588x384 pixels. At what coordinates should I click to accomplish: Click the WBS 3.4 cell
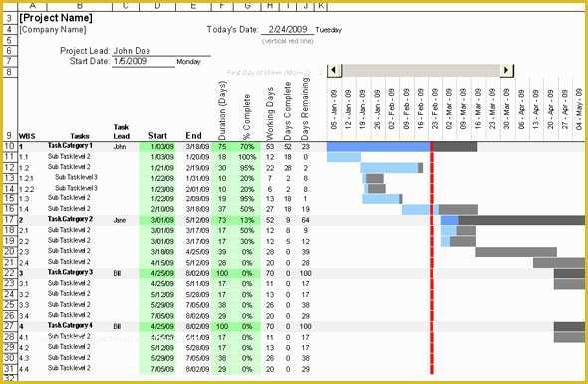(24, 316)
